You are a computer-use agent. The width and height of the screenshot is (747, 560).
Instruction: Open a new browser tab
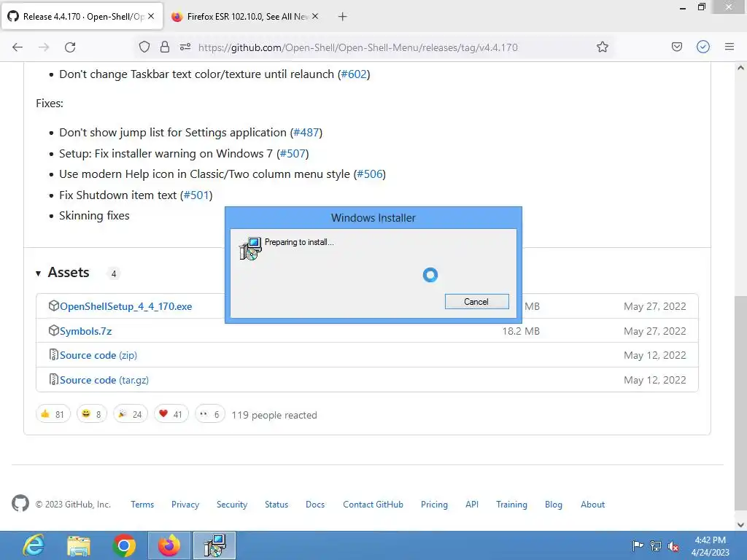pos(342,17)
